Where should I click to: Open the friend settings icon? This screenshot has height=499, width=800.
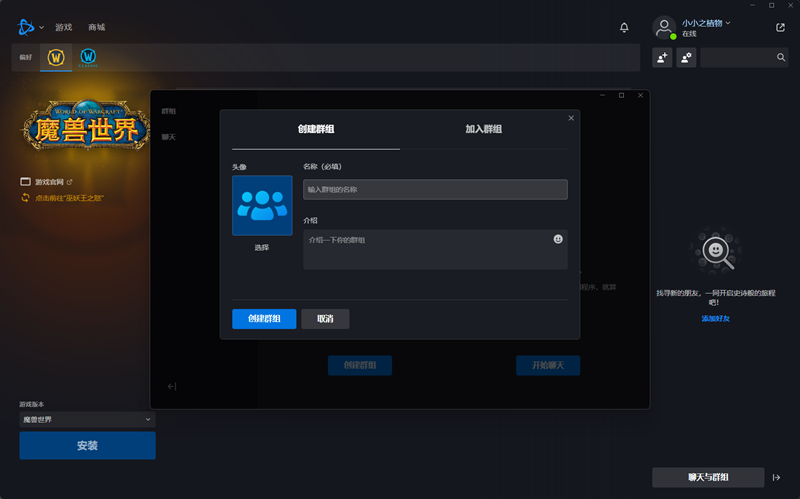click(x=686, y=58)
